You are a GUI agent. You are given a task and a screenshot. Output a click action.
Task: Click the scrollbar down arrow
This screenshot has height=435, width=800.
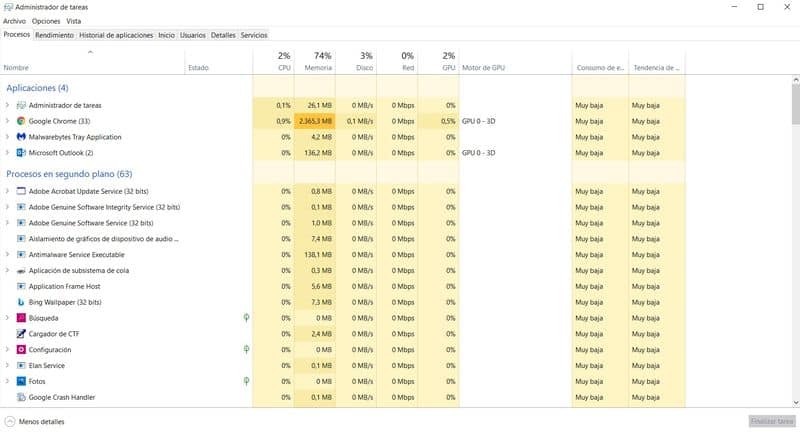click(795, 403)
